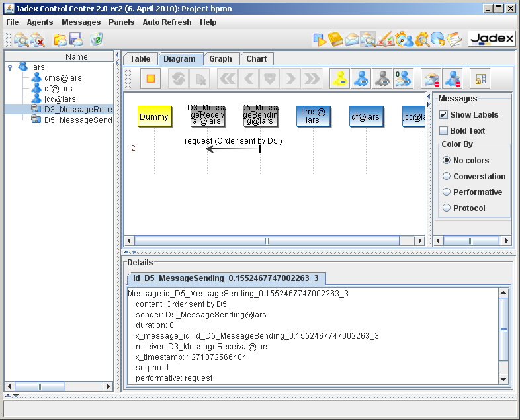The width and height of the screenshot is (520, 420).
Task: Open the Messages menu
Action: click(x=81, y=22)
